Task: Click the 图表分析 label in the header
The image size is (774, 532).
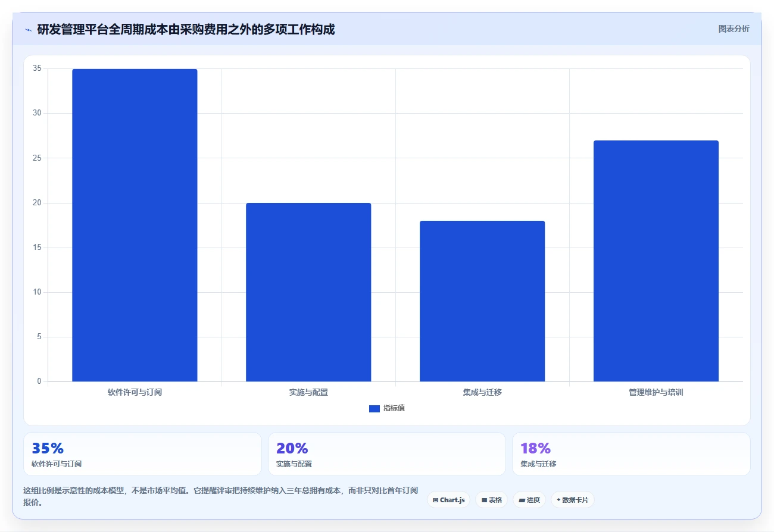Action: click(734, 29)
